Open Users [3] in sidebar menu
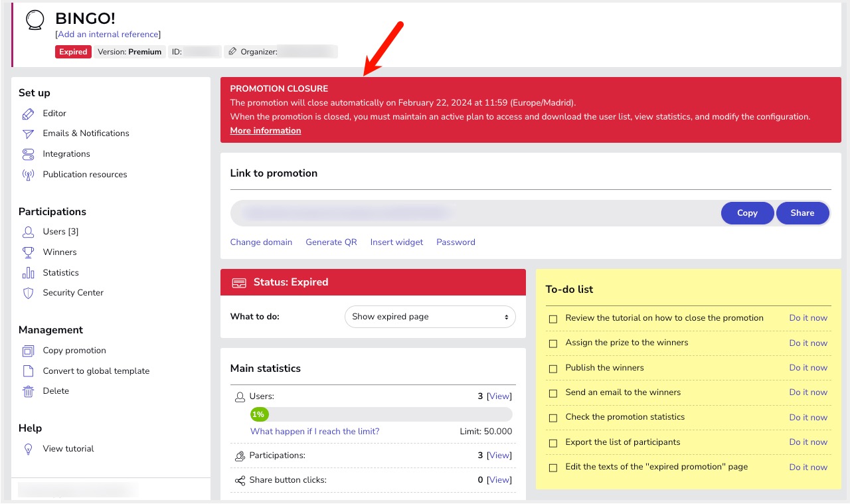850x504 pixels. pyautogui.click(x=60, y=232)
